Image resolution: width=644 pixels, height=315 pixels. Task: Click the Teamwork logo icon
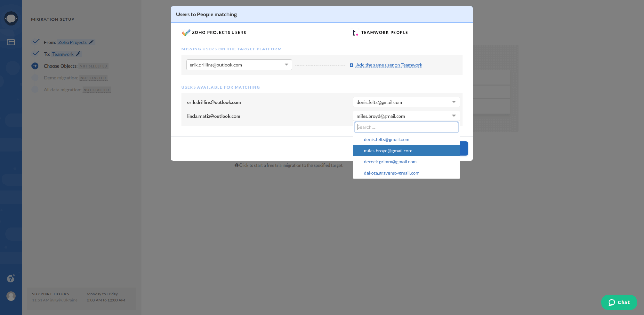(355, 33)
